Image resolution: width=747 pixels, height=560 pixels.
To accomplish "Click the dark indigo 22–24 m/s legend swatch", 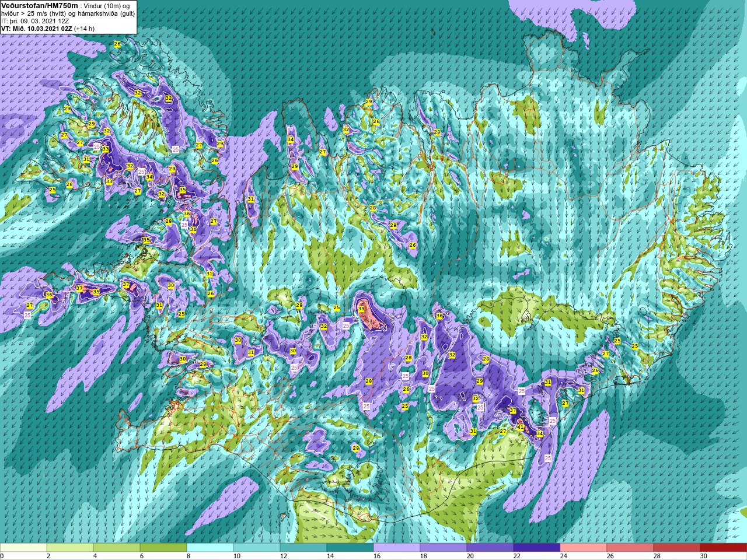I will click(537, 548).
